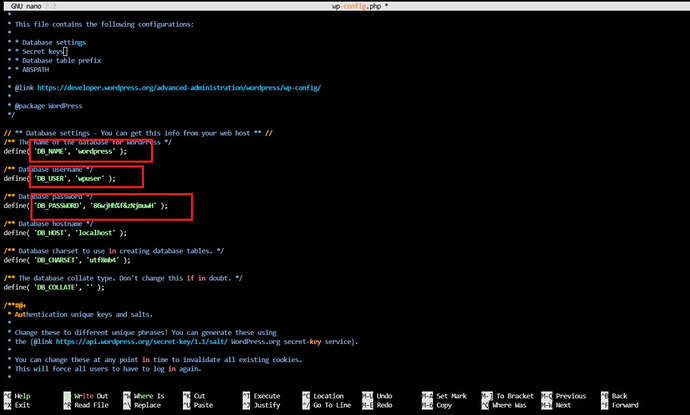The image size is (690, 415).
Task: Click the Write Out shortcut label
Action: pyautogui.click(x=91, y=396)
